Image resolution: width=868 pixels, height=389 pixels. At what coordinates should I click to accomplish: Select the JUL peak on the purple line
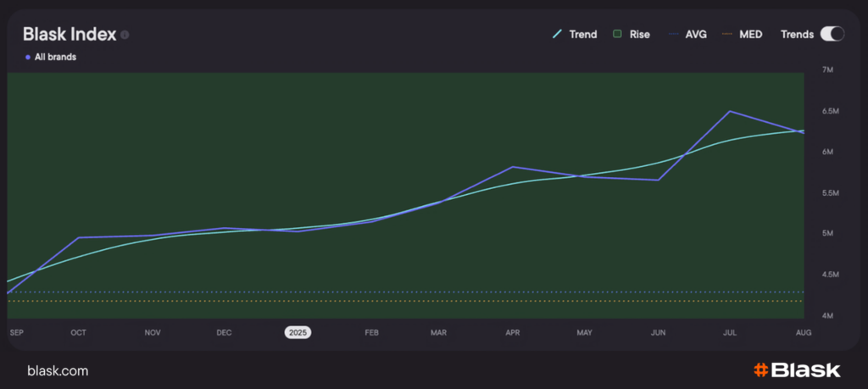click(x=730, y=112)
